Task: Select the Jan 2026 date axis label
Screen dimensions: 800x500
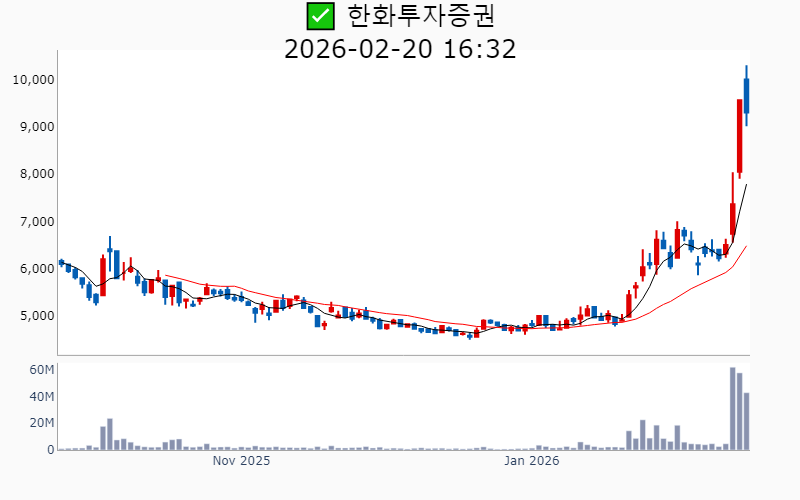Action: (531, 461)
